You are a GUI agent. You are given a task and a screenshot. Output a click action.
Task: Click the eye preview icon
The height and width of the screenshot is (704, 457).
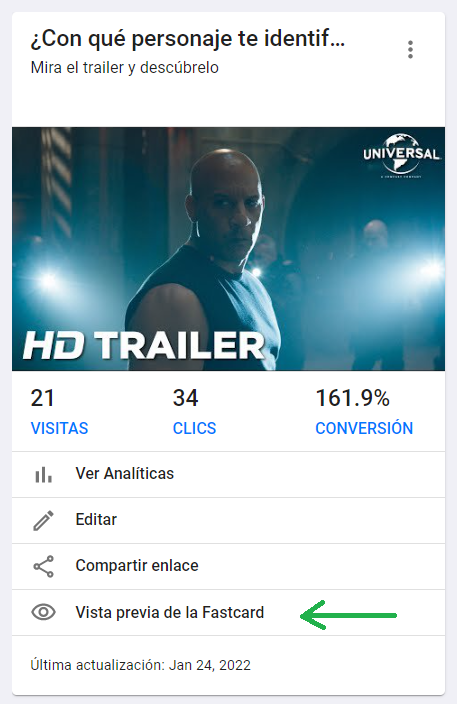44,612
